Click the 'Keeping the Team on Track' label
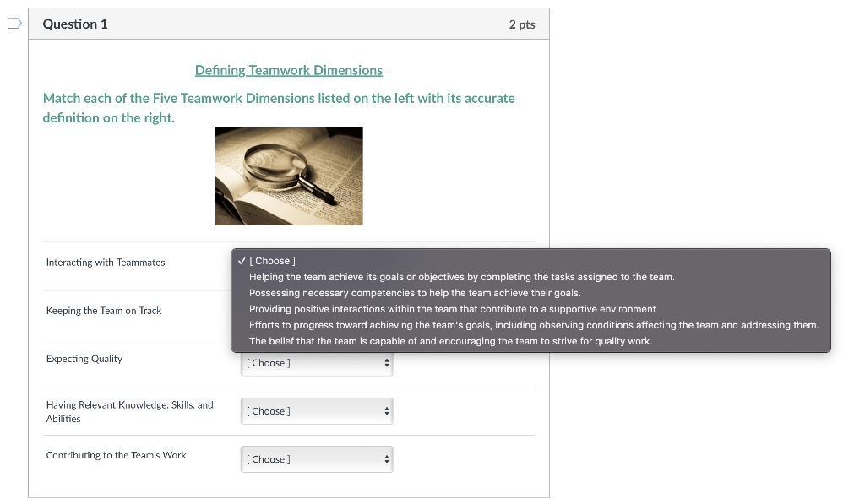 tap(104, 311)
